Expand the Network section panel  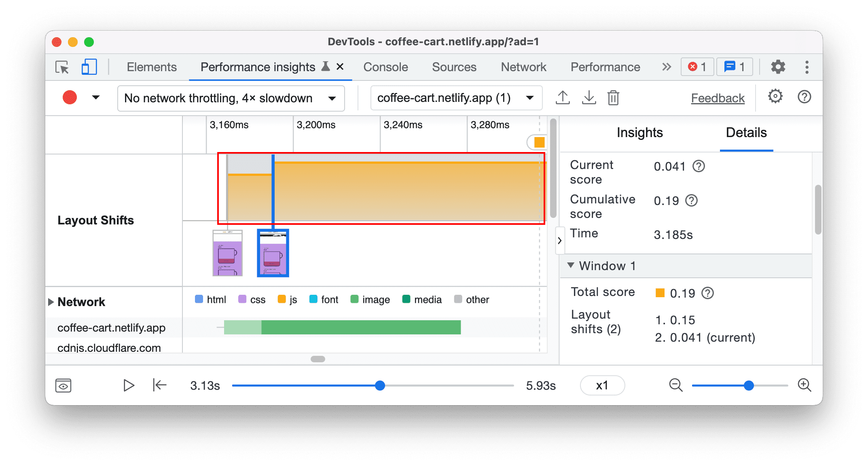coord(51,300)
